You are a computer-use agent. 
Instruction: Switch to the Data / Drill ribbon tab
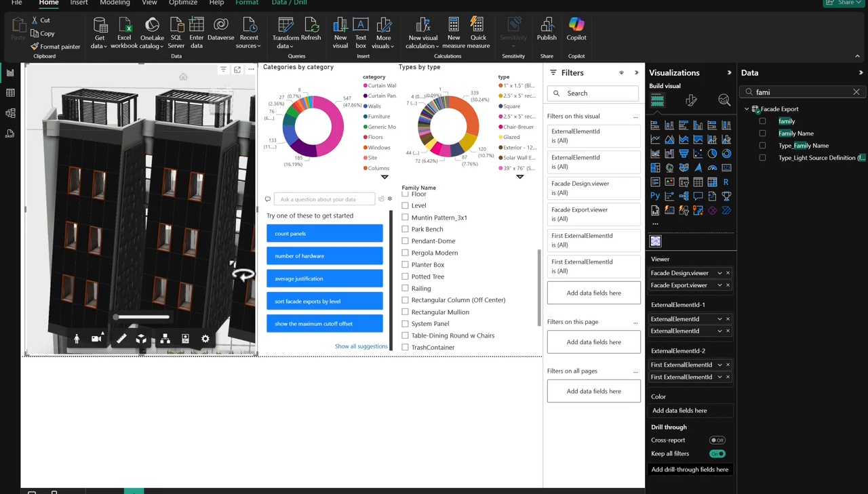[x=290, y=3]
